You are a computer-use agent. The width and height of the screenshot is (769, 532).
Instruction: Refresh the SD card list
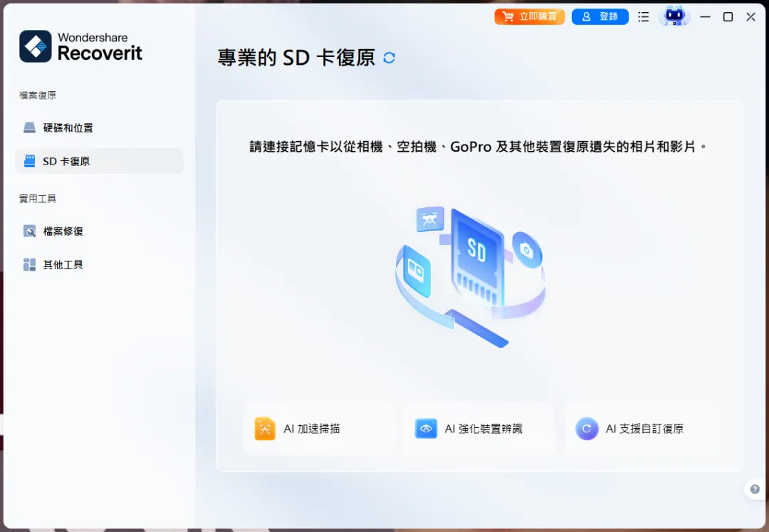389,58
